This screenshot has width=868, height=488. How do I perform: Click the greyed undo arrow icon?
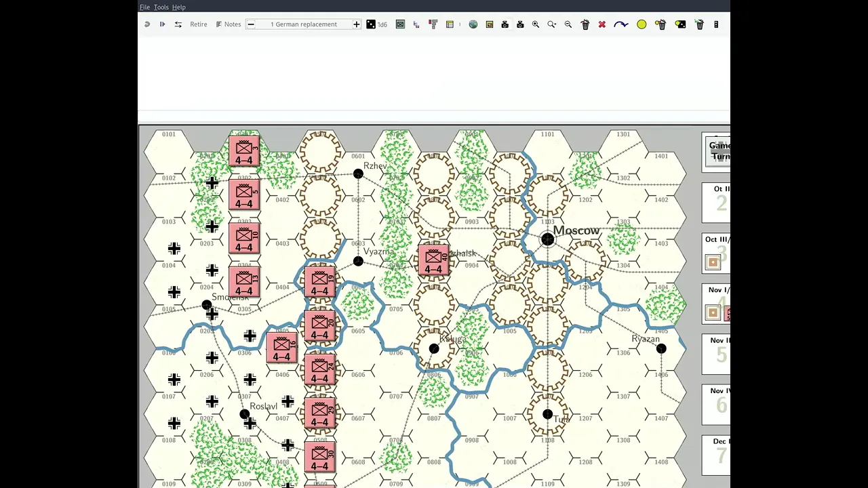coord(147,24)
